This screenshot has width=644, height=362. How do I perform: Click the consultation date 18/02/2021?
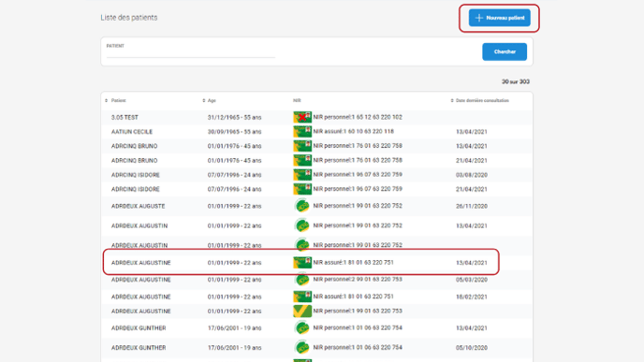[472, 297]
